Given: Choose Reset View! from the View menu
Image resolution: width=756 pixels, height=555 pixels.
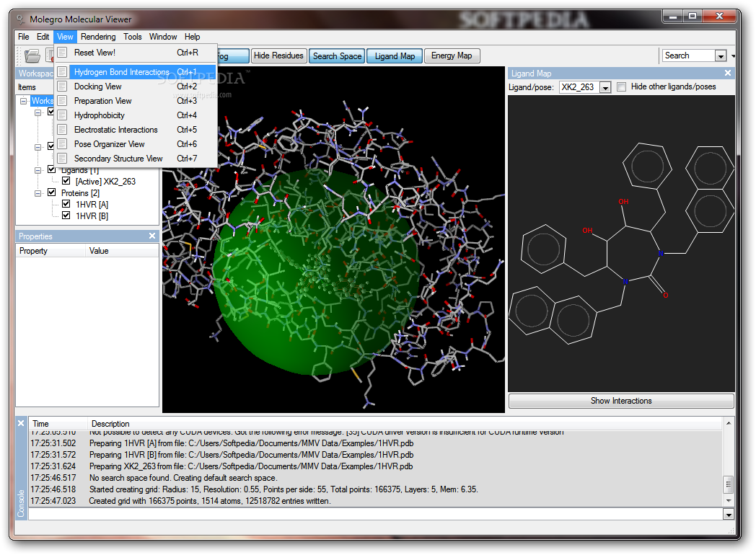Looking at the screenshot, I should tap(136, 53).
